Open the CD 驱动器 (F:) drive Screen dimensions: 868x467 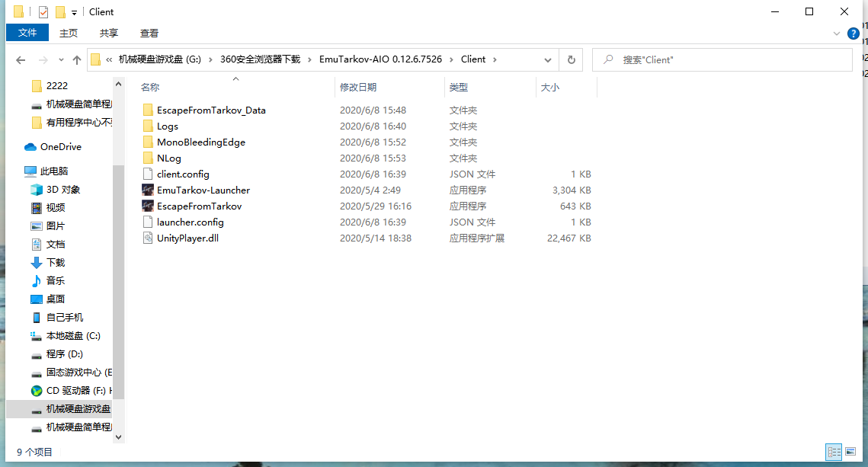(72, 390)
